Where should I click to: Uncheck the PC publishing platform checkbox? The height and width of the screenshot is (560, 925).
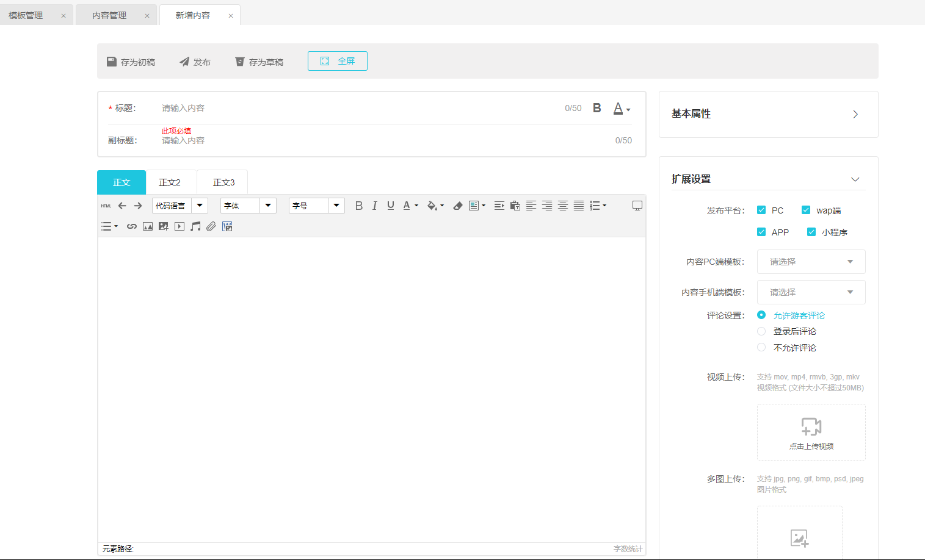[x=761, y=210]
